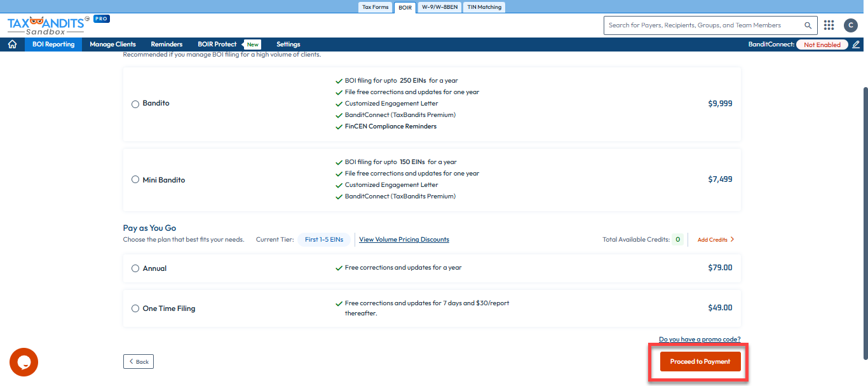The height and width of the screenshot is (386, 868).
Task: Switch to the Tax Forms tab
Action: click(375, 7)
